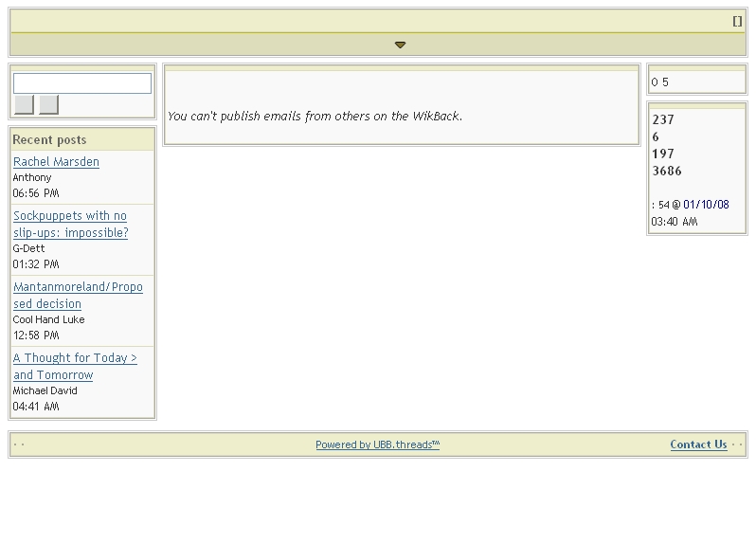The height and width of the screenshot is (544, 756).
Task: Select author name Anthony
Action: pyautogui.click(x=32, y=178)
